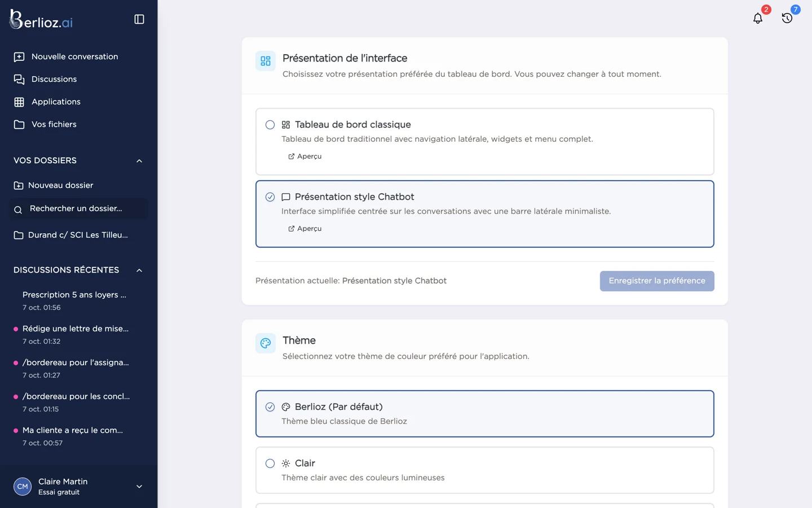Click the Discussions chat bubbles icon
The width and height of the screenshot is (812, 508).
click(x=19, y=80)
